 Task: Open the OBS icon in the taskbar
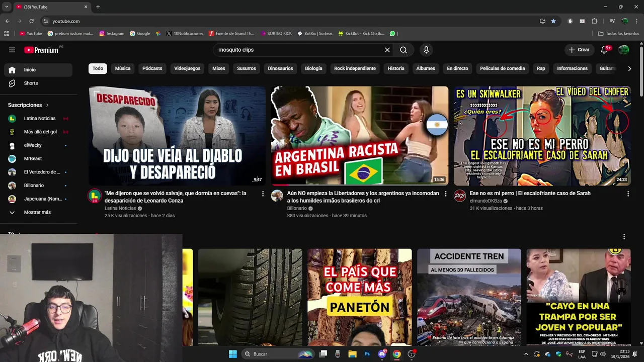[412, 354]
